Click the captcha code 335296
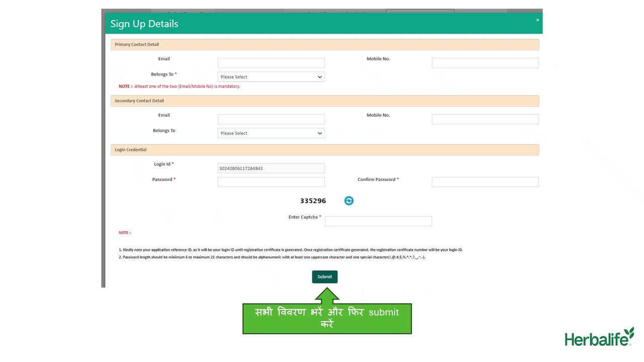Image resolution: width=644 pixels, height=362 pixels. [313, 201]
